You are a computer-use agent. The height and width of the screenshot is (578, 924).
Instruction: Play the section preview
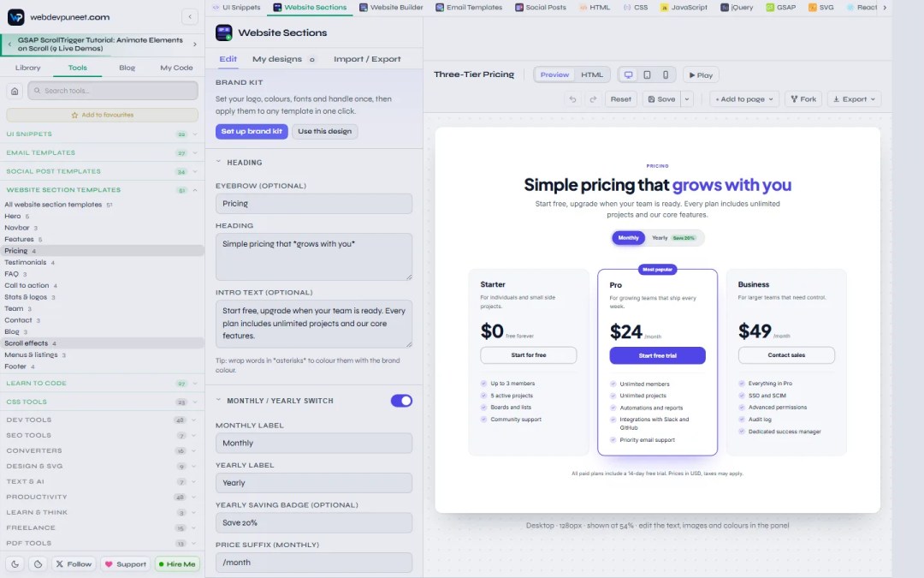pos(701,74)
